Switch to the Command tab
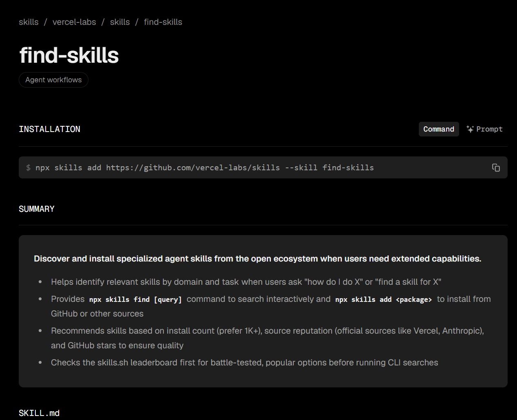Viewport: 517px width, 420px height. [x=439, y=129]
